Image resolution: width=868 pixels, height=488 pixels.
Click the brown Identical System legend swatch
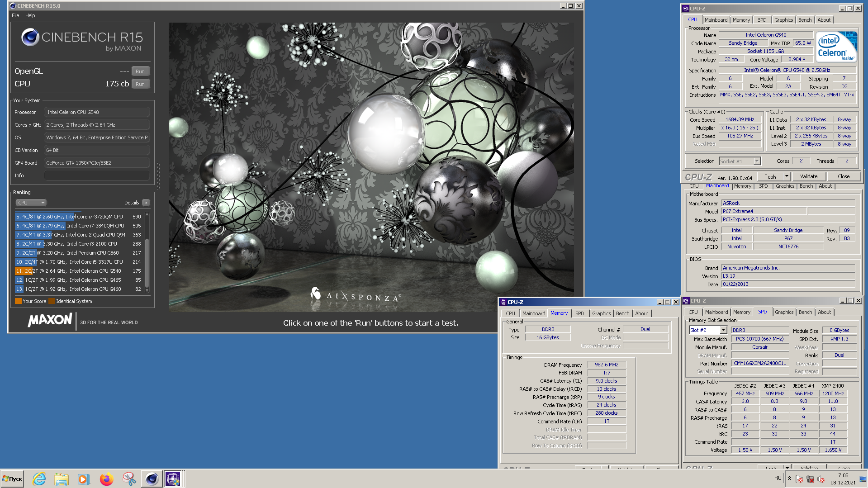(x=52, y=301)
